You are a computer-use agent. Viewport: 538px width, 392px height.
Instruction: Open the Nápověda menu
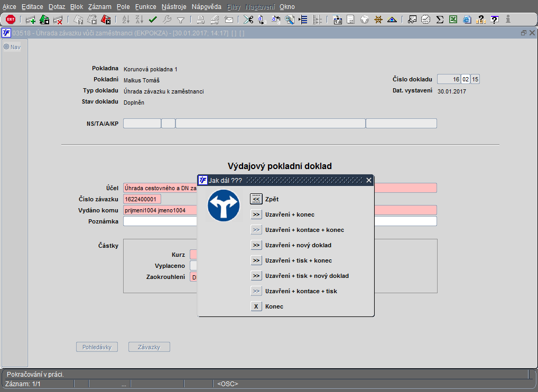coord(207,7)
